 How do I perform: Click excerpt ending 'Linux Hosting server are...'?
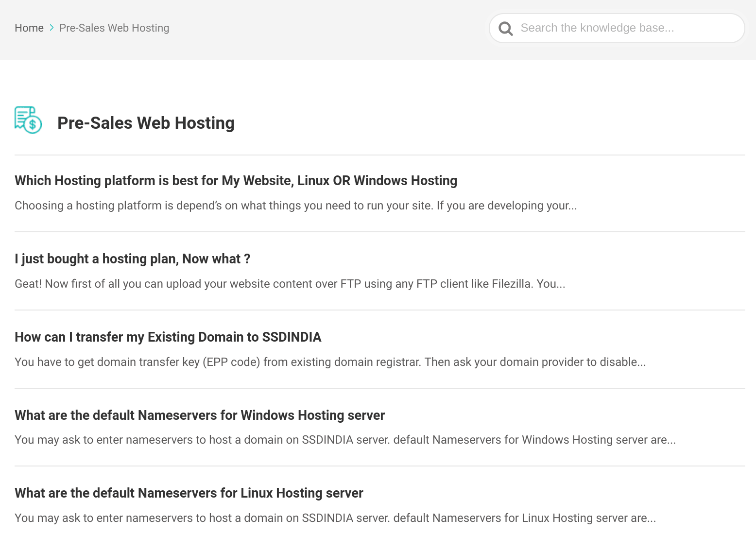tap(335, 518)
